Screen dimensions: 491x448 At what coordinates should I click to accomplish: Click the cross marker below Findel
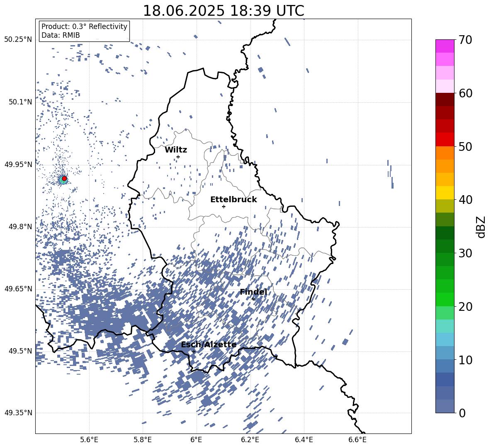coord(253,299)
